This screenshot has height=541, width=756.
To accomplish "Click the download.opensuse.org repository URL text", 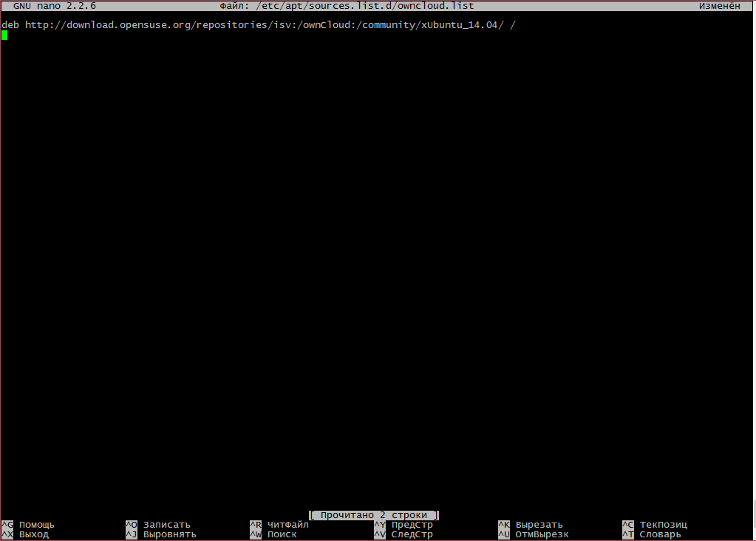I will [x=265, y=25].
